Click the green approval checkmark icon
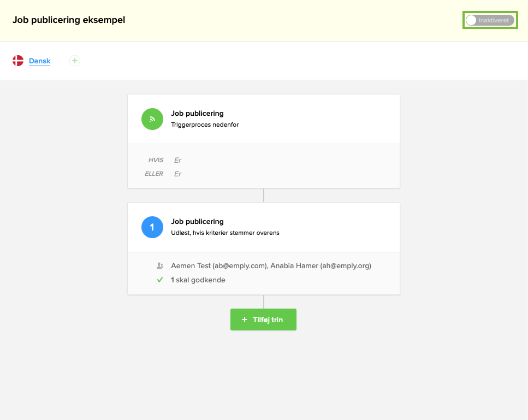Image resolution: width=528 pixels, height=420 pixels. pyautogui.click(x=160, y=279)
